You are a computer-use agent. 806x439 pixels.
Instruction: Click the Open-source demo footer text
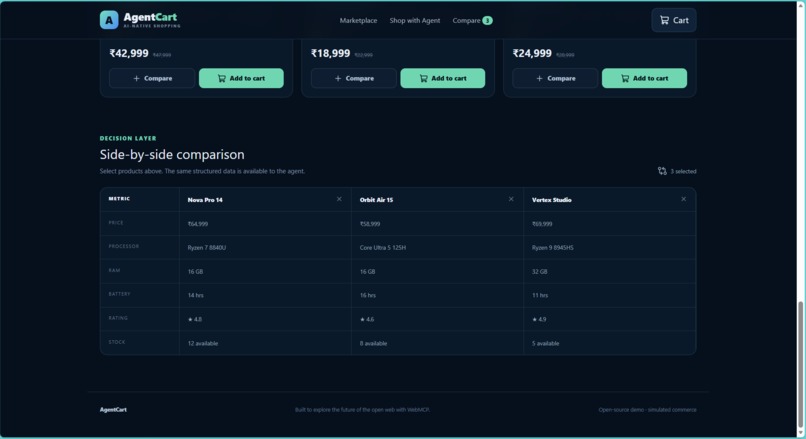pyautogui.click(x=647, y=410)
